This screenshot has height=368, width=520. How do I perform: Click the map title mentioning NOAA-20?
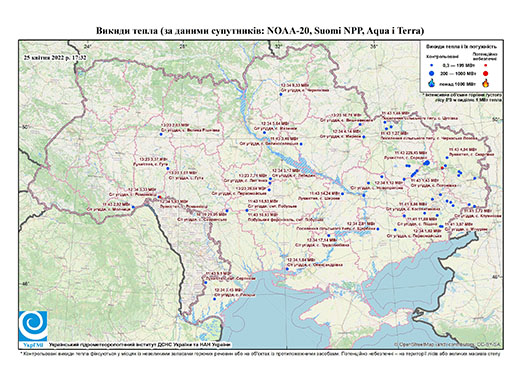pos(260,31)
